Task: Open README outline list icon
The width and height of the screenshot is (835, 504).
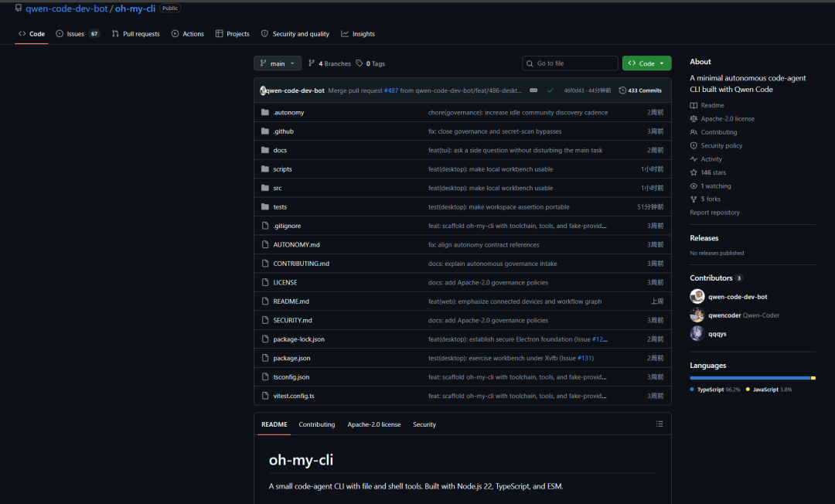Action: point(659,424)
